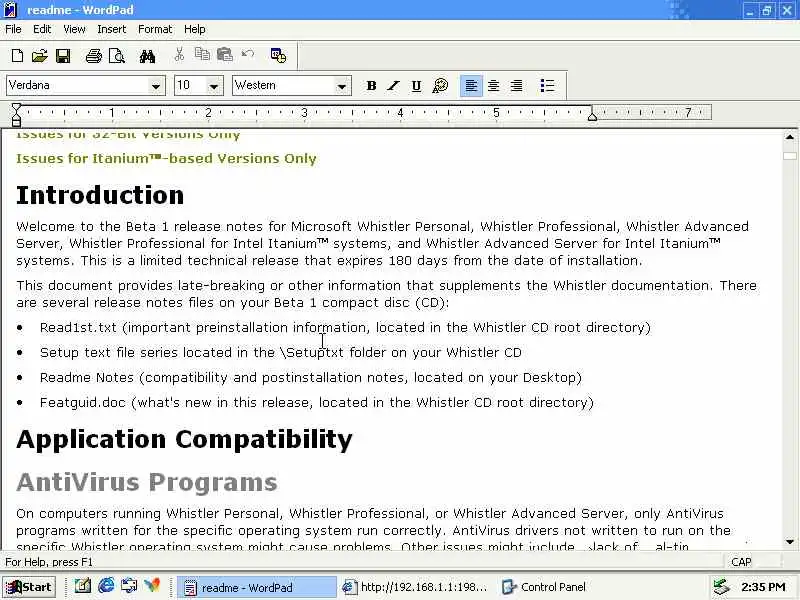Click the AntiVirus Programs heading
This screenshot has height=600, width=800.
[147, 482]
